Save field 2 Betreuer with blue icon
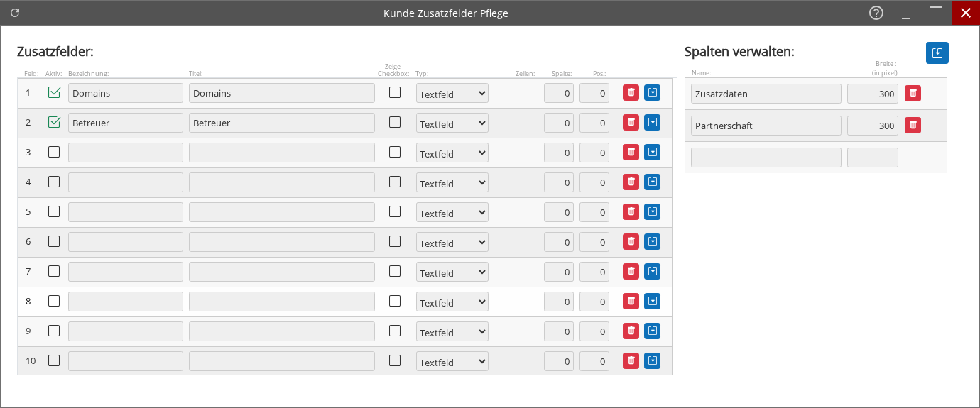The height and width of the screenshot is (408, 980). pos(652,123)
